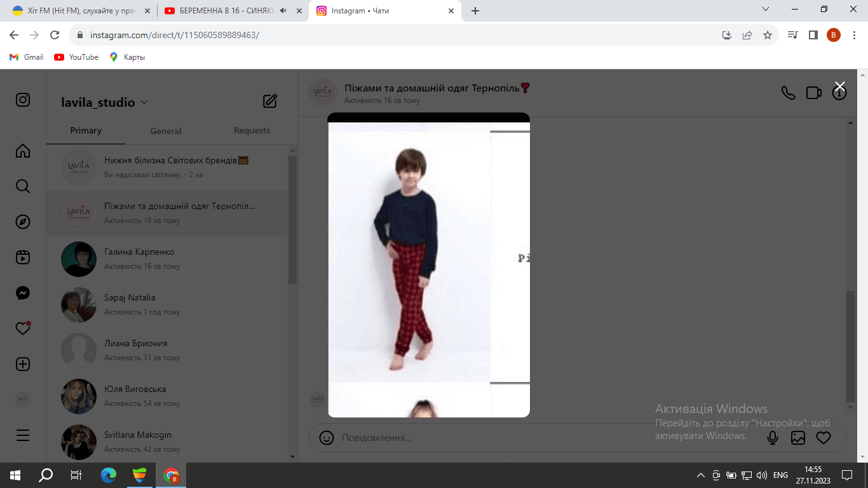The width and height of the screenshot is (868, 488).
Task: Reload the current page
Action: point(55,35)
